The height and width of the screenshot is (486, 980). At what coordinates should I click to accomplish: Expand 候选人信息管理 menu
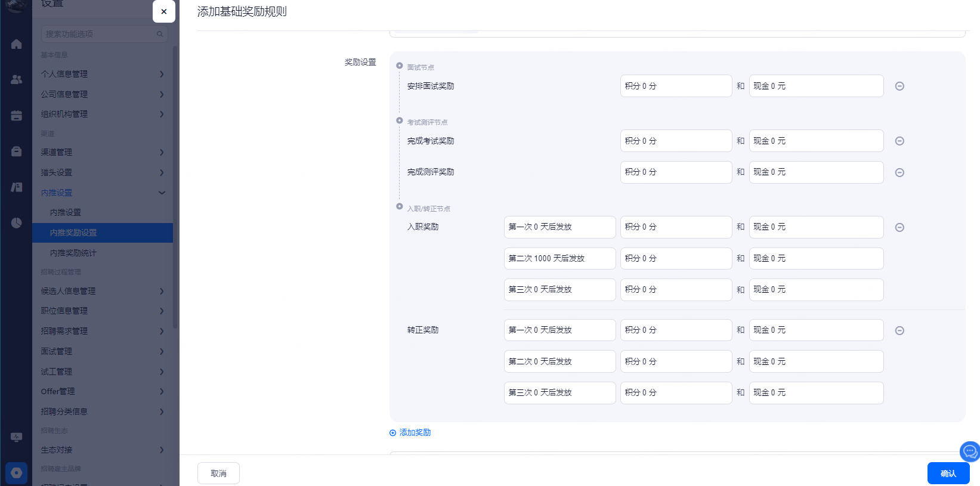(103, 291)
